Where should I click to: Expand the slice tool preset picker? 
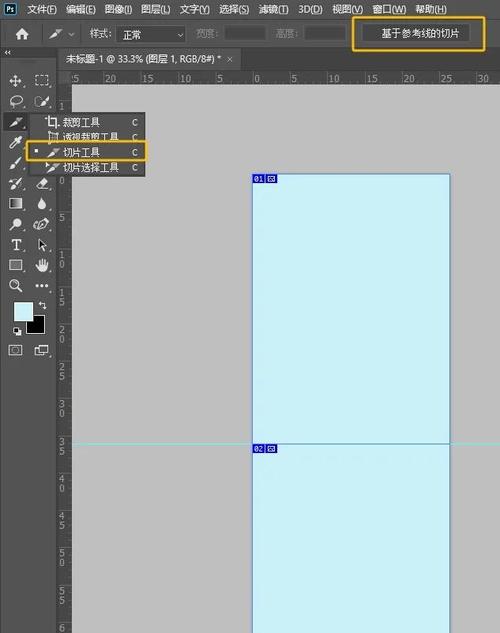(x=61, y=35)
